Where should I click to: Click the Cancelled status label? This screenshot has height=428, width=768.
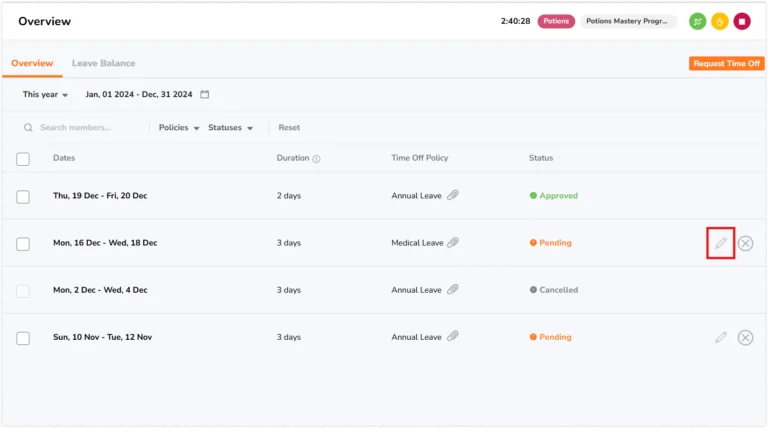pyautogui.click(x=554, y=290)
